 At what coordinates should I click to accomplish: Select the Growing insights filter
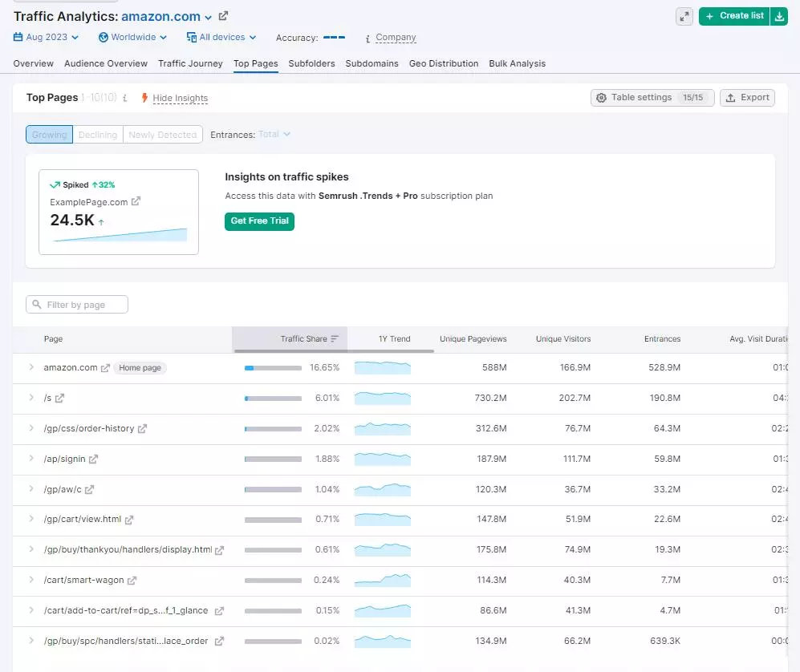tap(50, 135)
